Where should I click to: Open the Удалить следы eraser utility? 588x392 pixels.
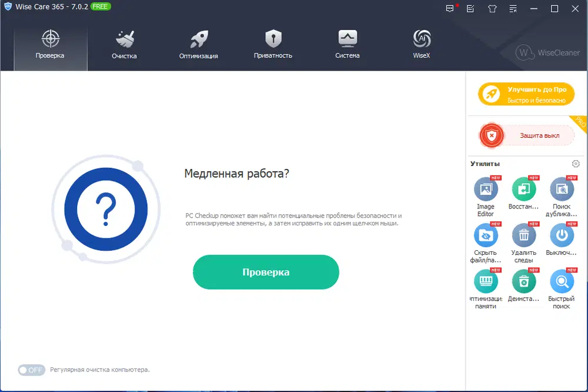(523, 242)
